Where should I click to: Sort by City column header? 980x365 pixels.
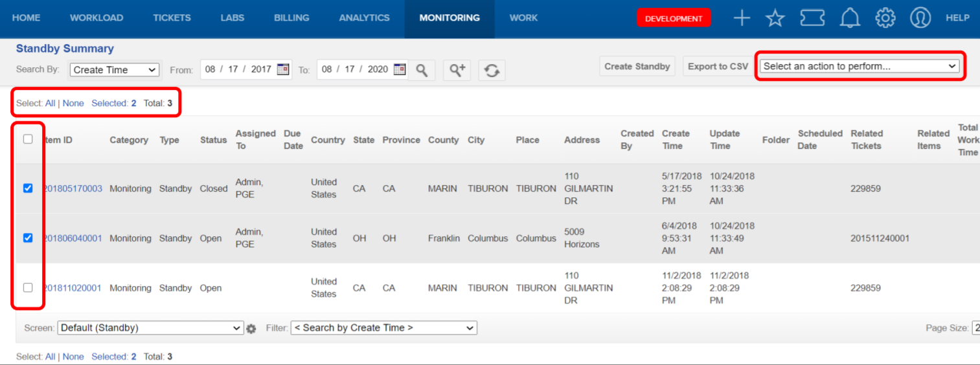click(476, 140)
